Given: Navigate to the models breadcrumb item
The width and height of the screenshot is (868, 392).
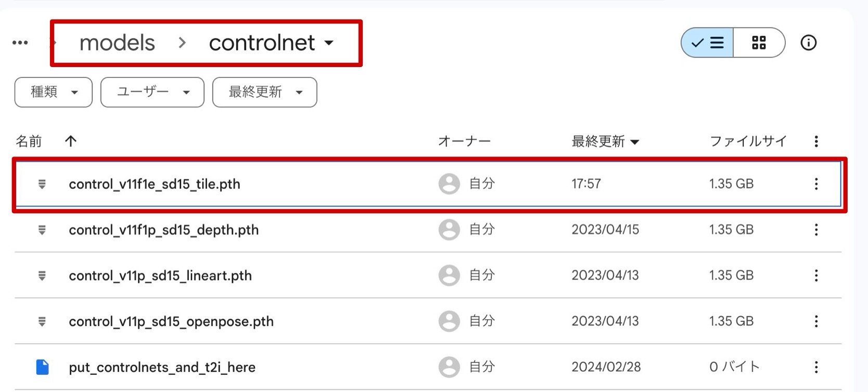Looking at the screenshot, I should pos(117,43).
